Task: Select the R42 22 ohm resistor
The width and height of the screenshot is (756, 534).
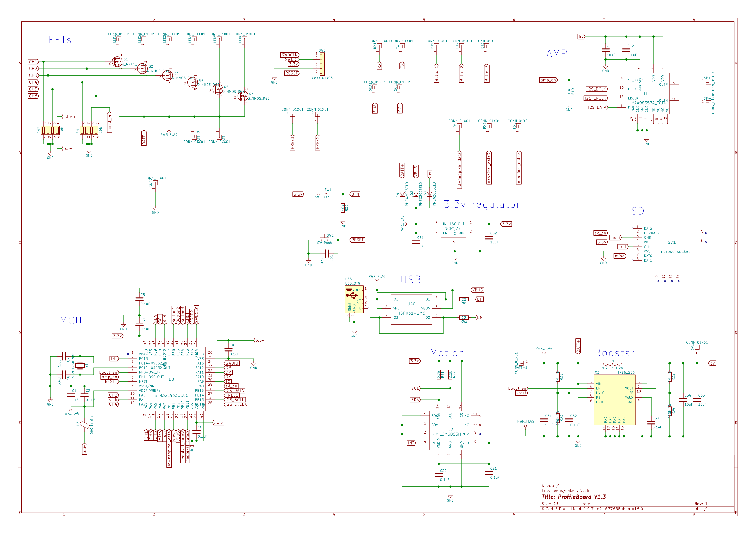Action: (x=464, y=317)
